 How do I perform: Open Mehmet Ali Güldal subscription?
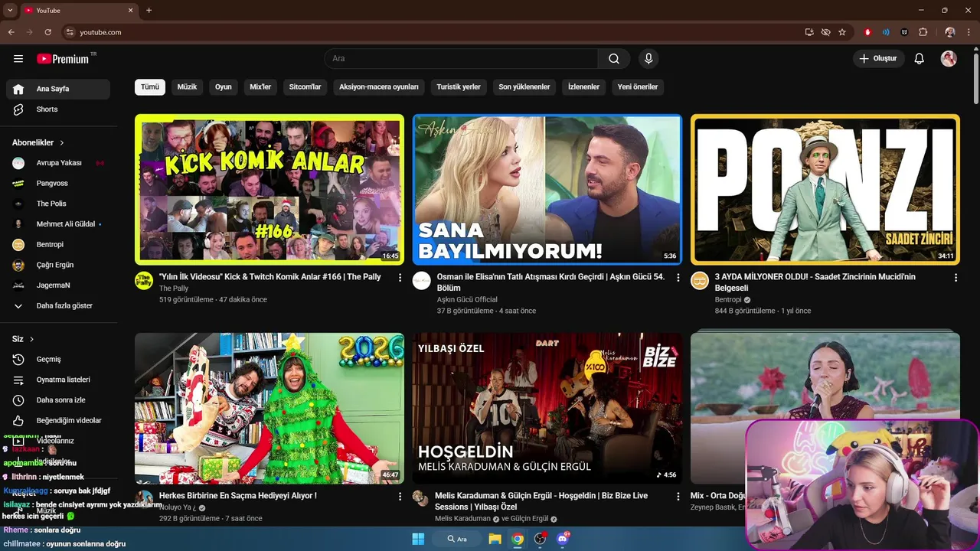[58, 224]
